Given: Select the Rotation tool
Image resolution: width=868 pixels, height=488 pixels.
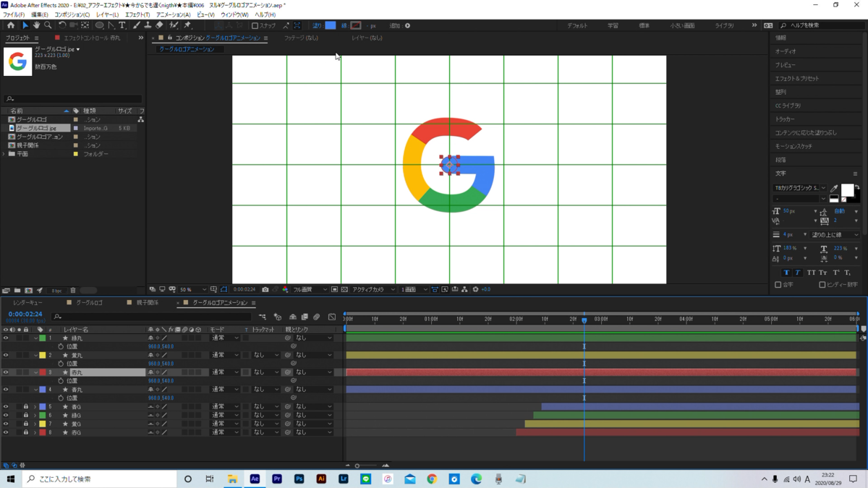Looking at the screenshot, I should tap(62, 25).
